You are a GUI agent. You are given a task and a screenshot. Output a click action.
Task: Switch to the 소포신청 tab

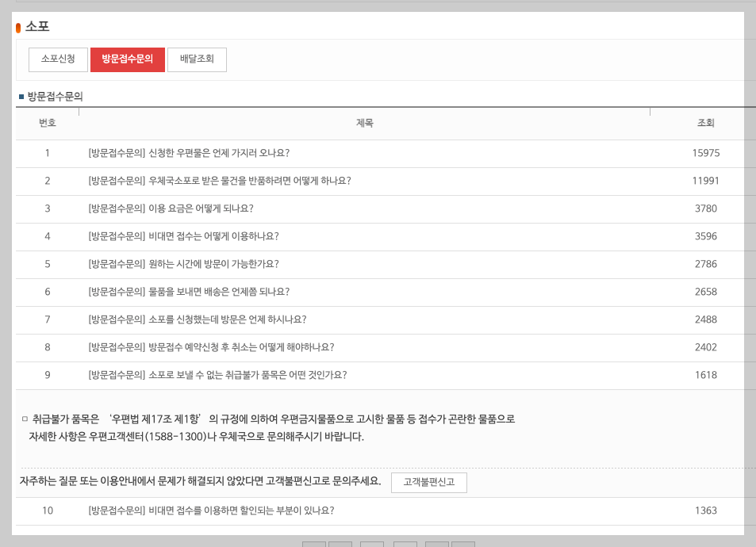click(x=57, y=59)
